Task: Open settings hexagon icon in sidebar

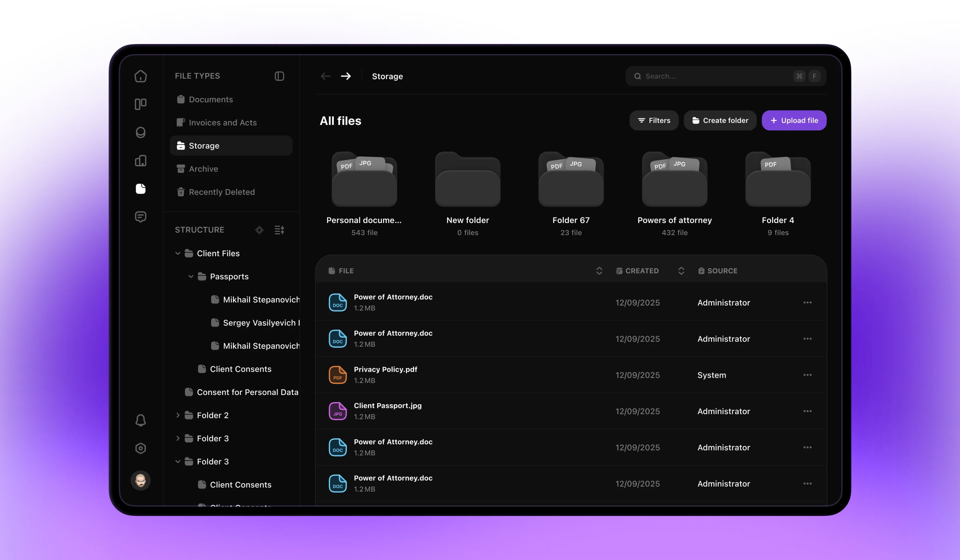Action: pos(141,448)
